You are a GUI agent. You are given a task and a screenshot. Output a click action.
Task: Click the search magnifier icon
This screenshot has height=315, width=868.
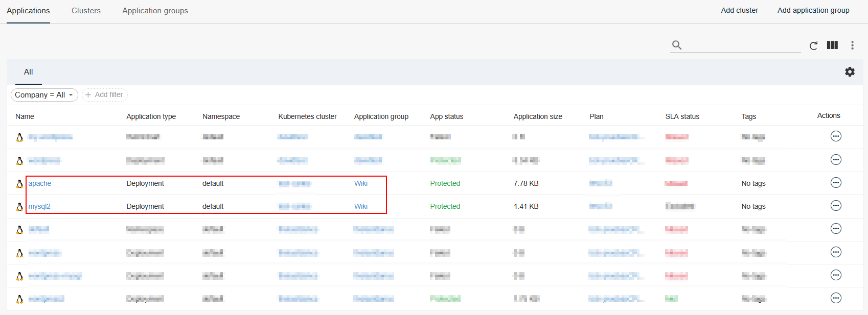coord(677,45)
